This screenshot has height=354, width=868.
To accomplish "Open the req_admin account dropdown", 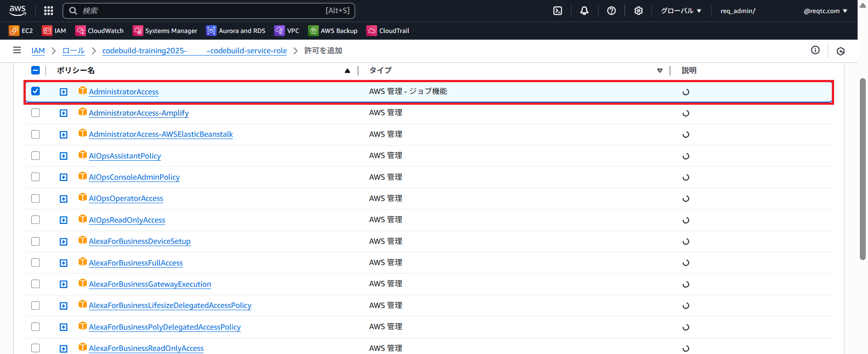I will [x=784, y=11].
